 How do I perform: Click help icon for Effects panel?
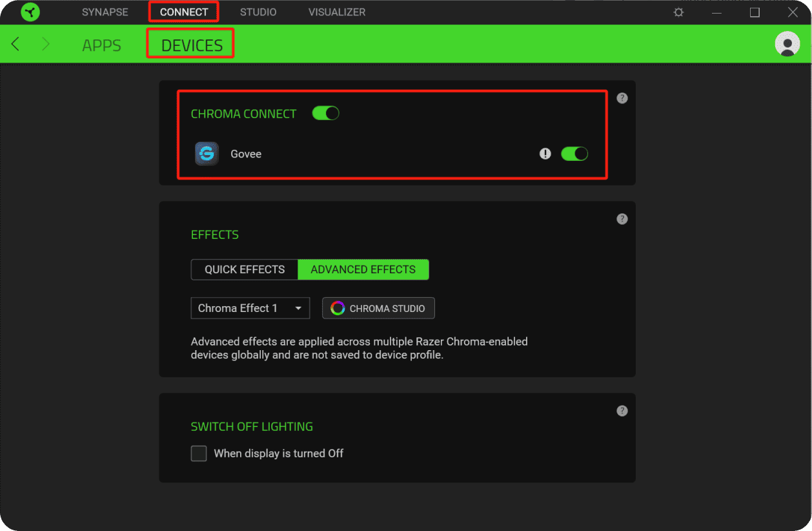point(622,219)
